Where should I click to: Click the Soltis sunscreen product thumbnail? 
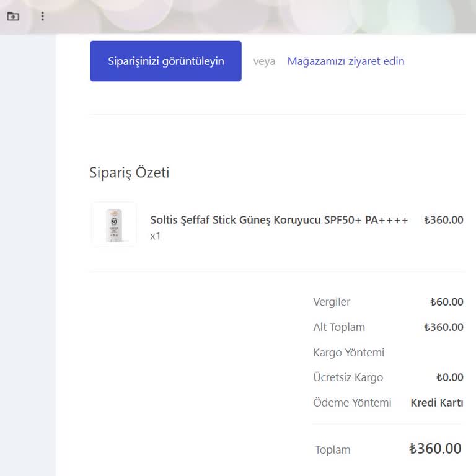pyautogui.click(x=114, y=224)
